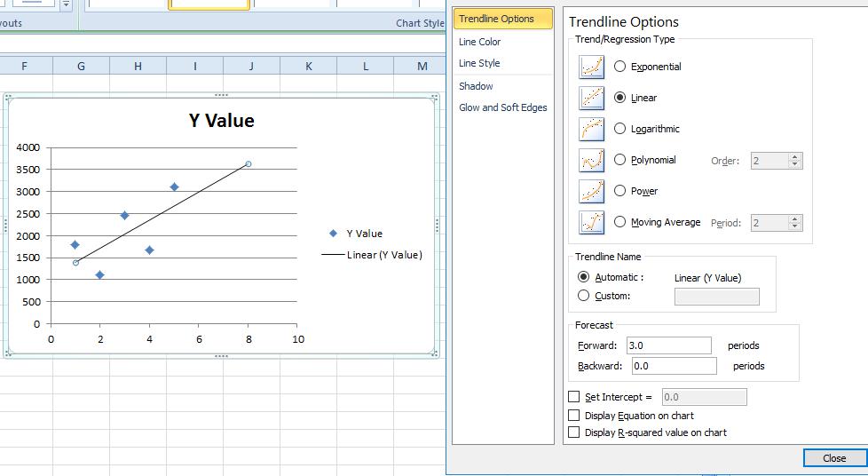Click the trendline end marker near x=8
Image resolution: width=868 pixels, height=476 pixels.
[x=248, y=164]
